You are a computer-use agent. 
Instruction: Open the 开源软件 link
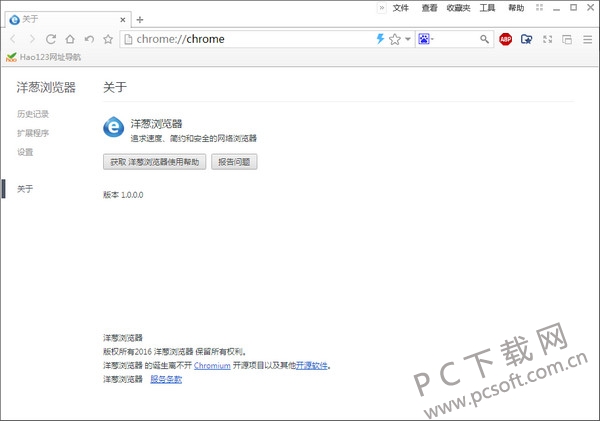tap(312, 366)
